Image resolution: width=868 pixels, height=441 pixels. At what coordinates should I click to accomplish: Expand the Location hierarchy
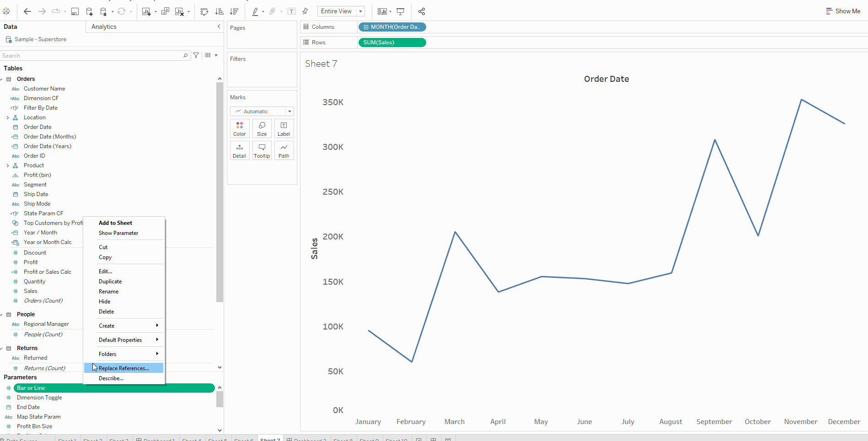(8, 118)
